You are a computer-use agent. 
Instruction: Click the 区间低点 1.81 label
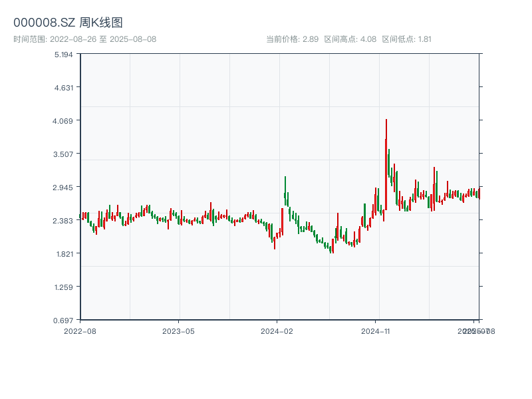coord(406,39)
